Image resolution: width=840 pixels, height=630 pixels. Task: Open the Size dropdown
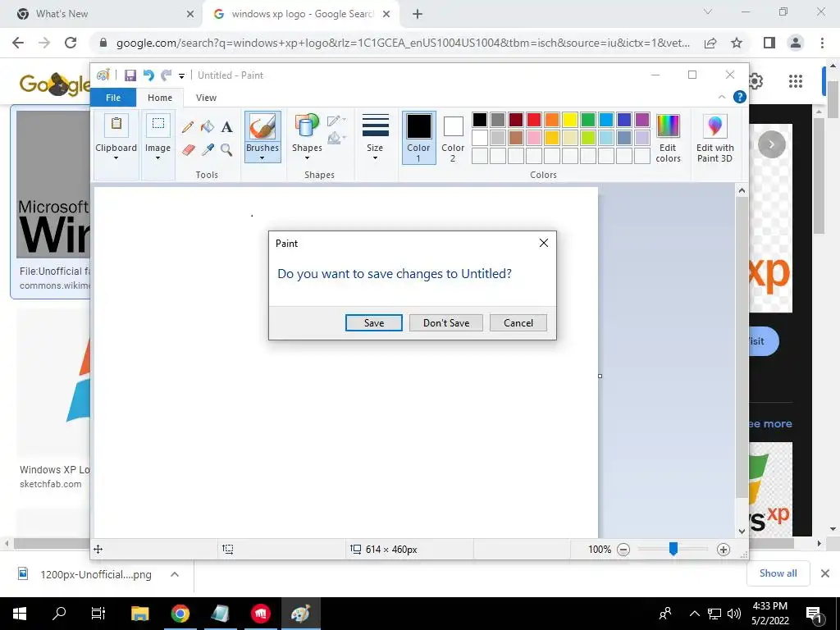click(375, 137)
